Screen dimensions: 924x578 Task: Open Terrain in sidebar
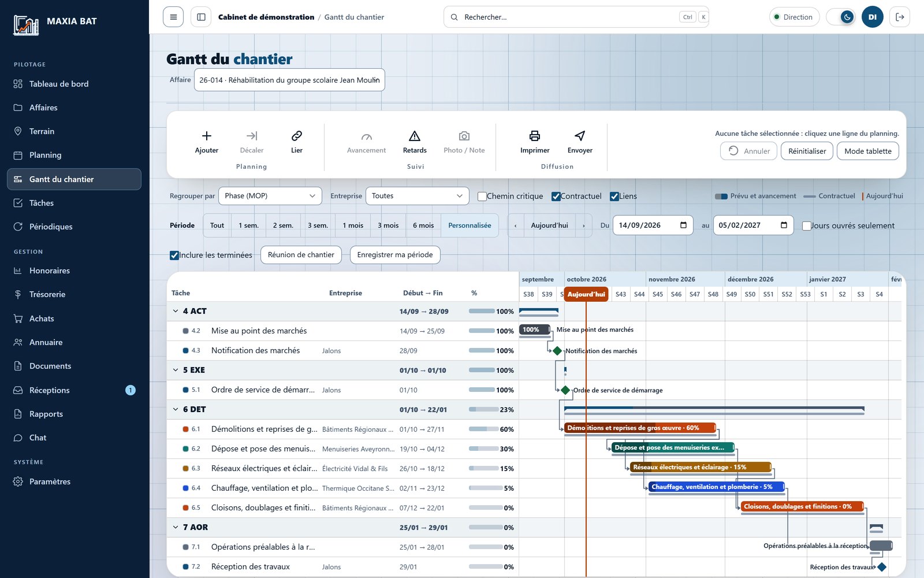pyautogui.click(x=74, y=131)
